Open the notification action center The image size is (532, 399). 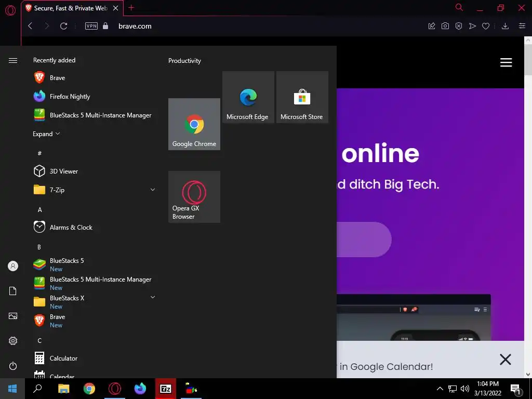pos(515,389)
